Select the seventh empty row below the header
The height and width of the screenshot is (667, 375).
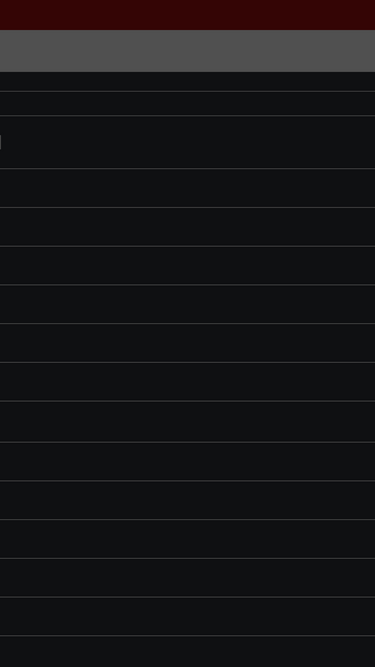pyautogui.click(x=188, y=304)
